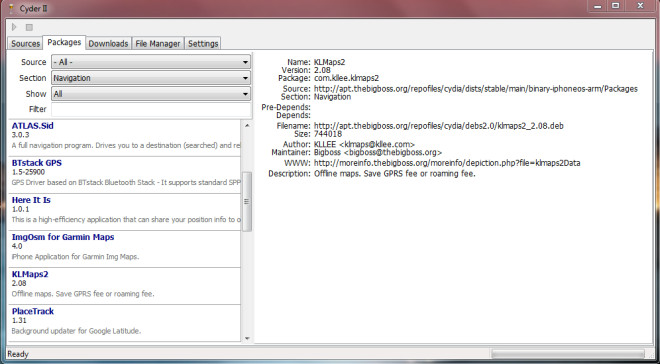Click the WWW depiction.php URL
This screenshot has width=660, height=364.
pos(447,163)
